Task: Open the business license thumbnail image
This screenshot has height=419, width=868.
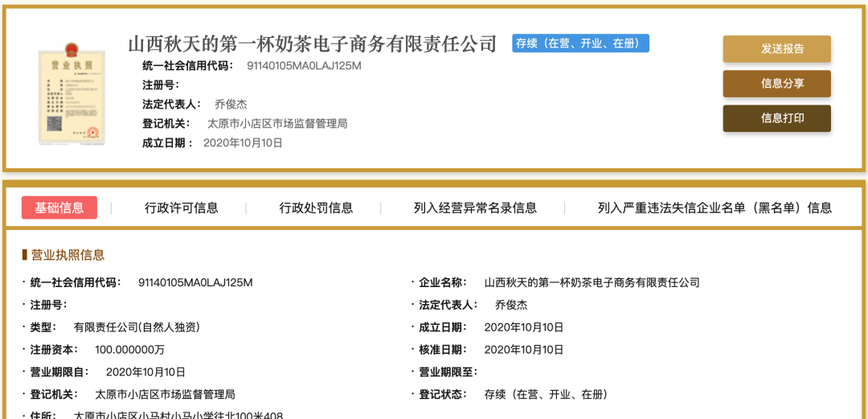Action: pyautogui.click(x=71, y=95)
